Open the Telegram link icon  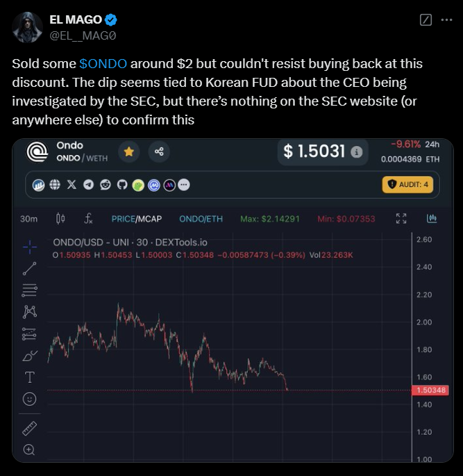(x=89, y=185)
